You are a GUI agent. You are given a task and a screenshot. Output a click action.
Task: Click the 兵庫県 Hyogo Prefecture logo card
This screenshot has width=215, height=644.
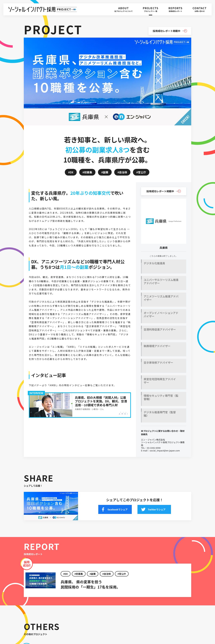tap(163, 221)
